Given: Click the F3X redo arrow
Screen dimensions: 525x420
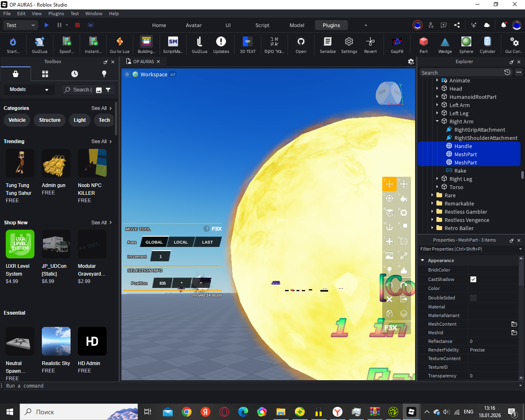Looking at the screenshot, I should [x=404, y=285].
